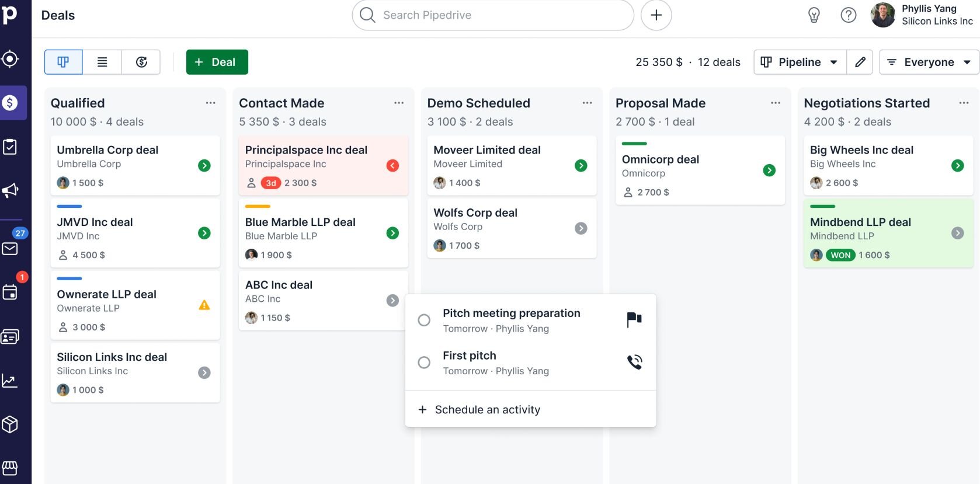Edit pipeline with pencil icon
This screenshot has width=980, height=484.
pos(860,62)
